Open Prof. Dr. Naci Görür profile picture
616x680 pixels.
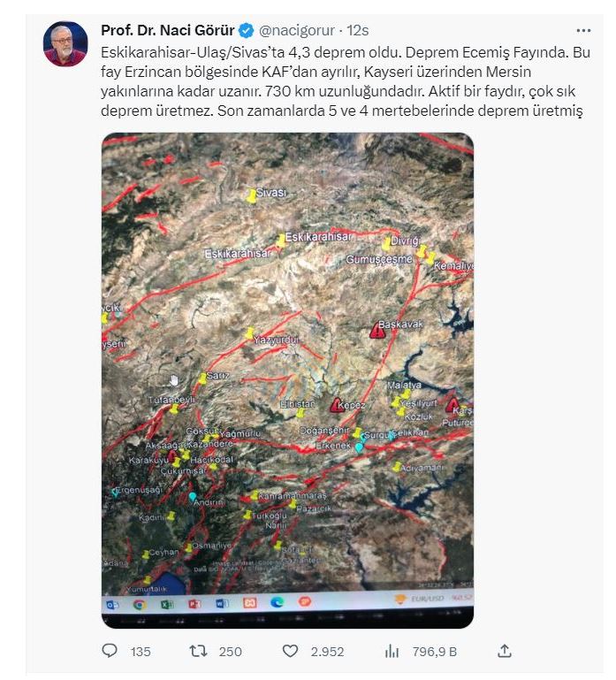(65, 44)
